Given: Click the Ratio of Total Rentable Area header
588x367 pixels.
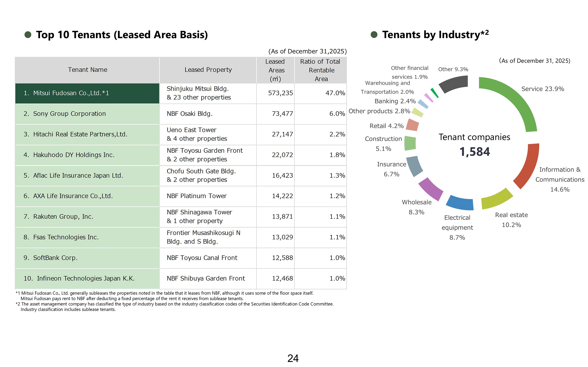Looking at the screenshot, I should (320, 70).
